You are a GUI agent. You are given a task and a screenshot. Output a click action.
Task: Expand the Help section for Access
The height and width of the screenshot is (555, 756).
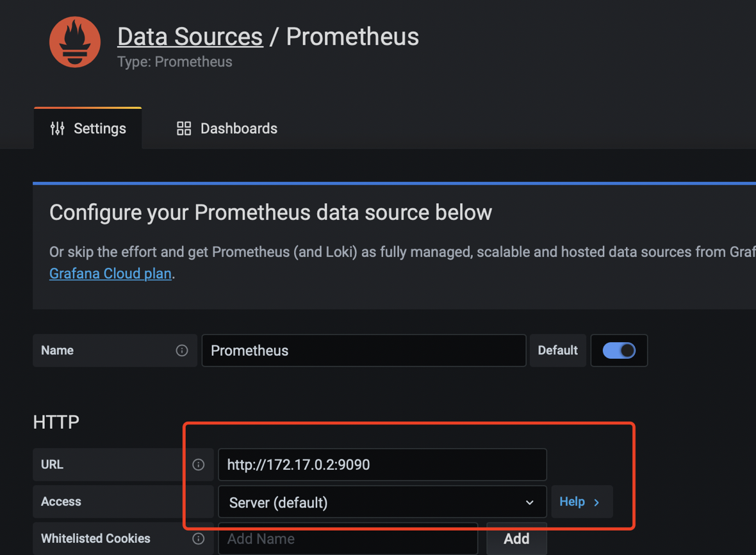[572, 502]
